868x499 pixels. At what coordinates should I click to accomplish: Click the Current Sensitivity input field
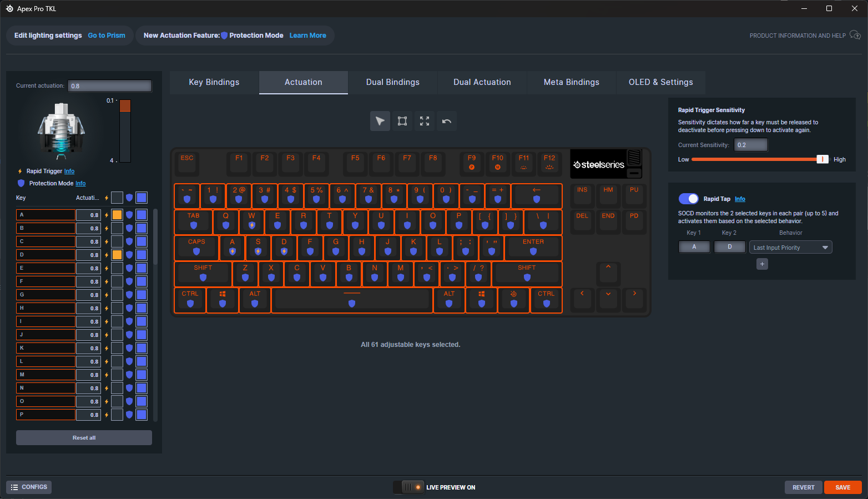[x=750, y=144]
